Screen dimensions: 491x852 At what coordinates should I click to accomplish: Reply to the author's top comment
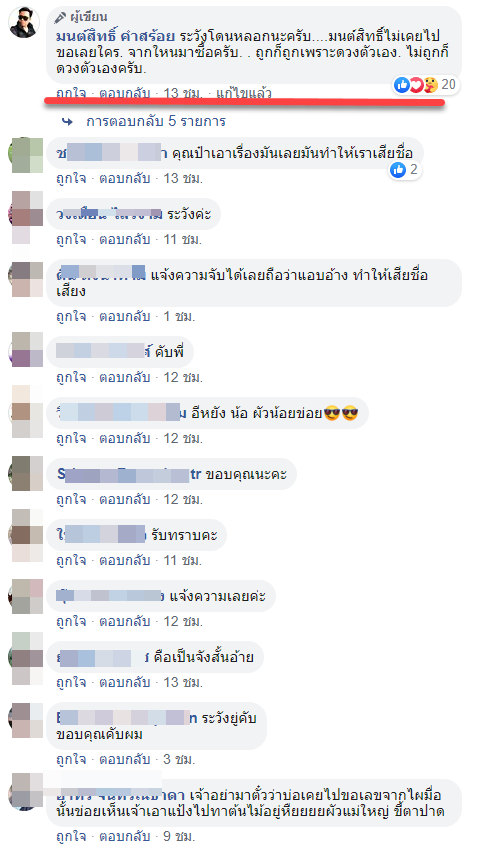click(x=124, y=93)
